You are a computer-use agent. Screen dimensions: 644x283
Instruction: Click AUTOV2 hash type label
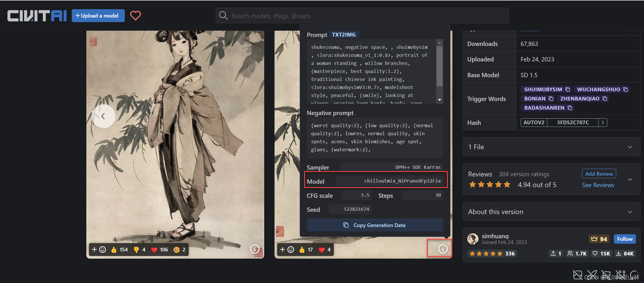534,123
